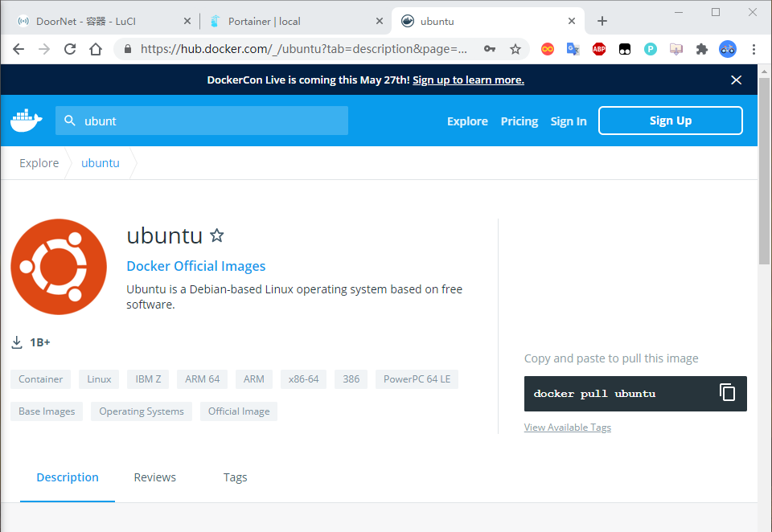Image resolution: width=772 pixels, height=532 pixels.
Task: Open the Extensions puzzle piece menu
Action: coord(701,49)
